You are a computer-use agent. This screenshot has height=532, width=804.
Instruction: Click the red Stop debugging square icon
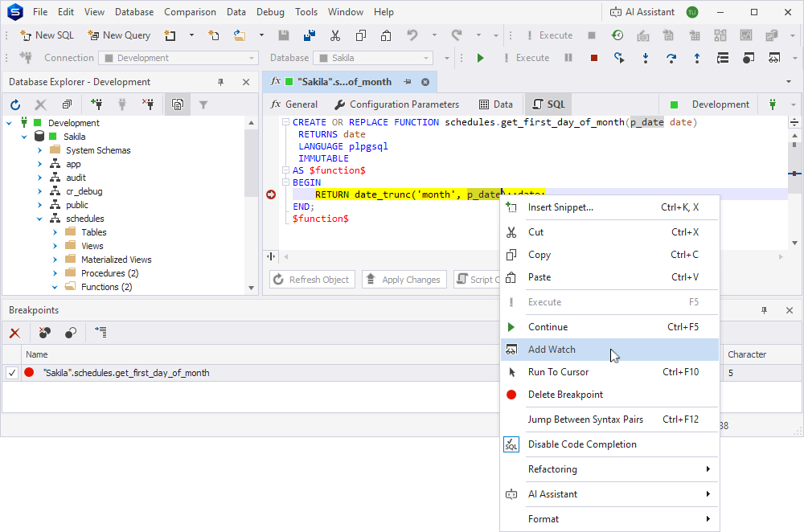(x=594, y=58)
